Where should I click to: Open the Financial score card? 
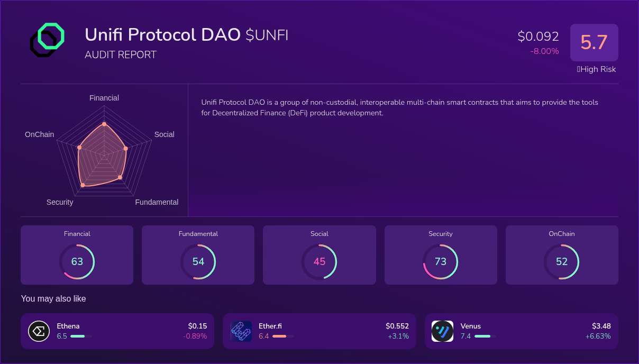[x=77, y=254]
